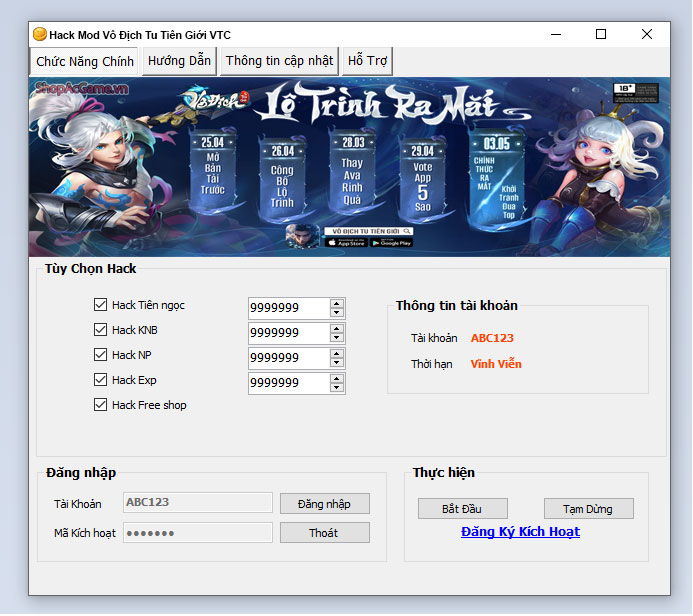Pause using the Tạm Dừng button
The height and width of the screenshot is (616, 693).
(x=588, y=509)
